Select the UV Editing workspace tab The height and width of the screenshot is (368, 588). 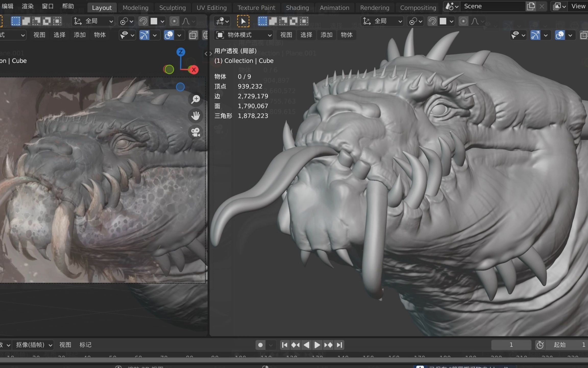(x=211, y=7)
